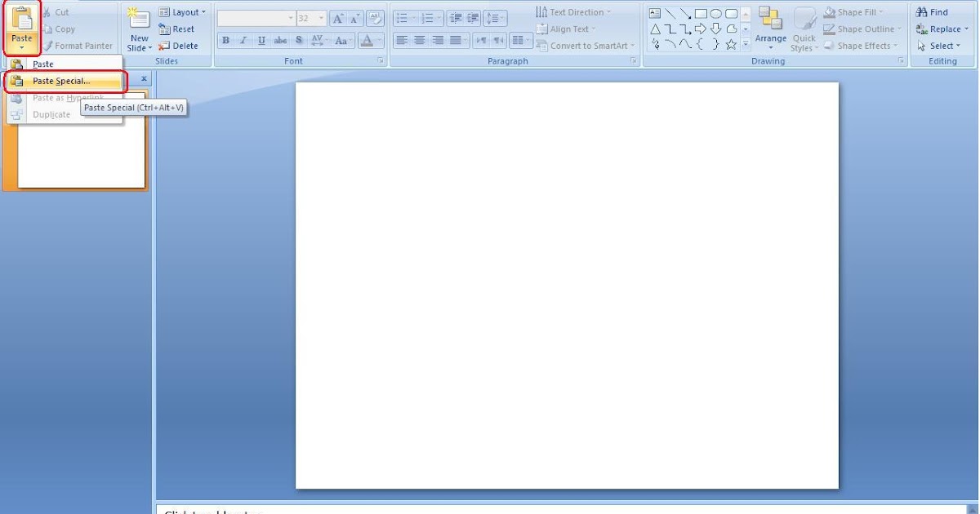Click the Cut scissors icon

click(x=47, y=11)
